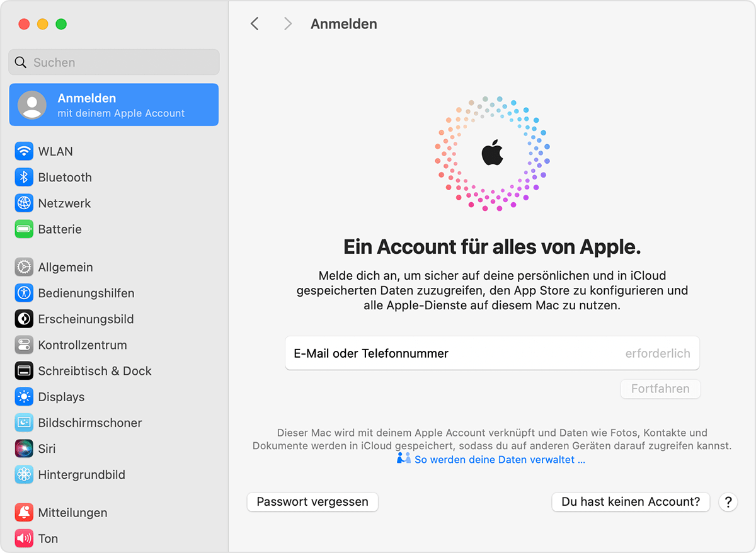Navigate forward using the right chevron
Screen dimensions: 756x553
point(287,23)
